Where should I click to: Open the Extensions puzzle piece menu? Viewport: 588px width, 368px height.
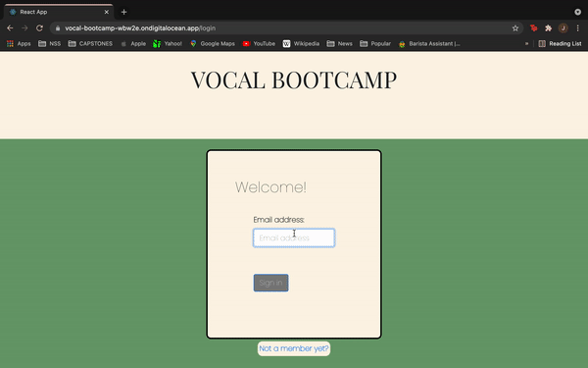(x=548, y=28)
